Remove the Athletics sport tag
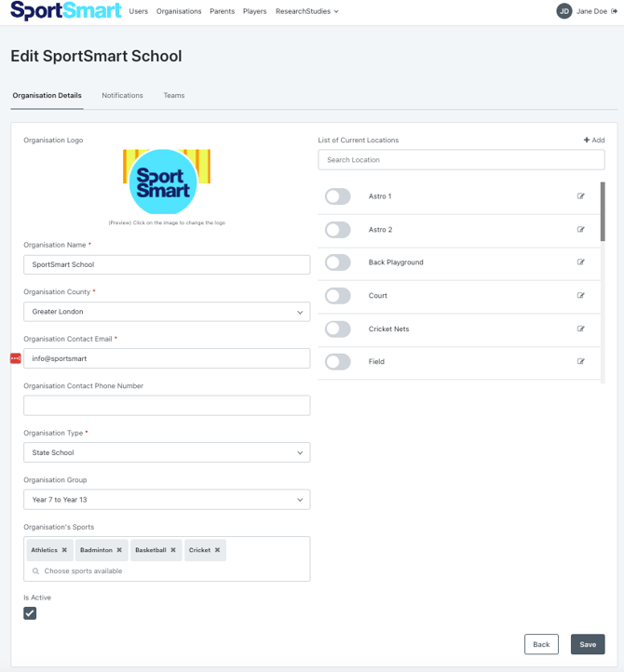This screenshot has width=624, height=672. click(64, 550)
